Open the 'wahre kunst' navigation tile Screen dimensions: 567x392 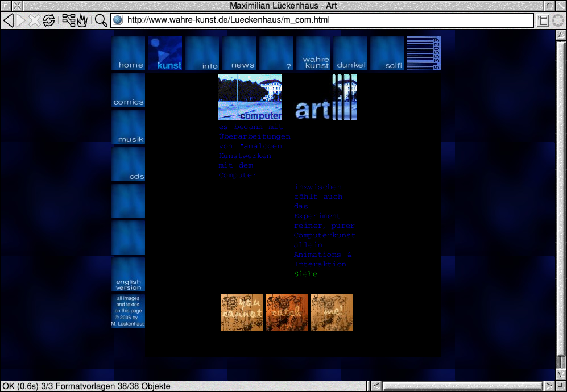pyautogui.click(x=313, y=53)
